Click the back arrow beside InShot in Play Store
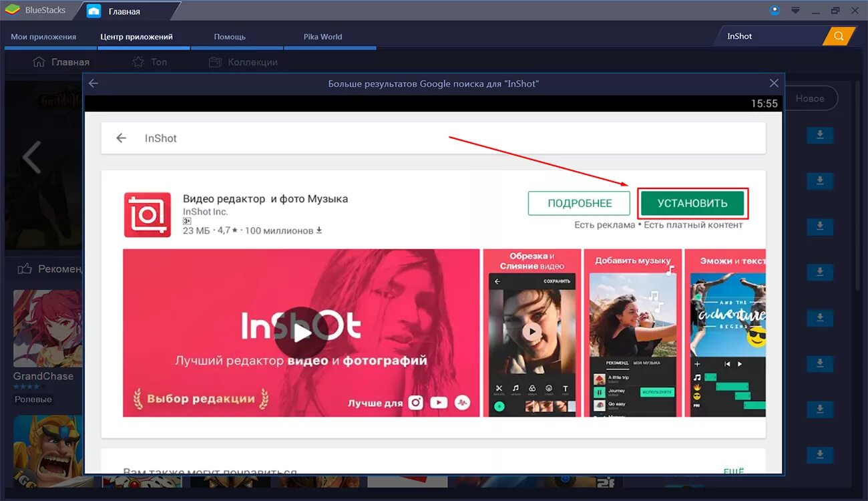The image size is (868, 501). tap(121, 138)
